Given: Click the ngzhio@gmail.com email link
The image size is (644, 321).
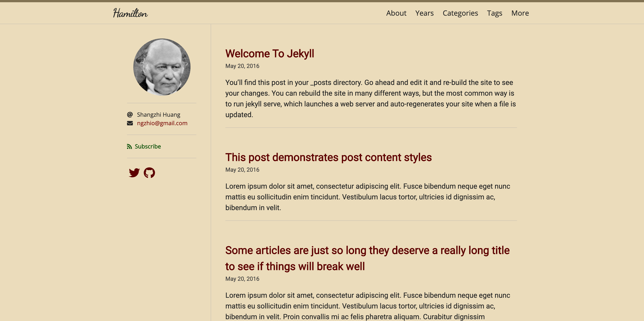Looking at the screenshot, I should (162, 123).
